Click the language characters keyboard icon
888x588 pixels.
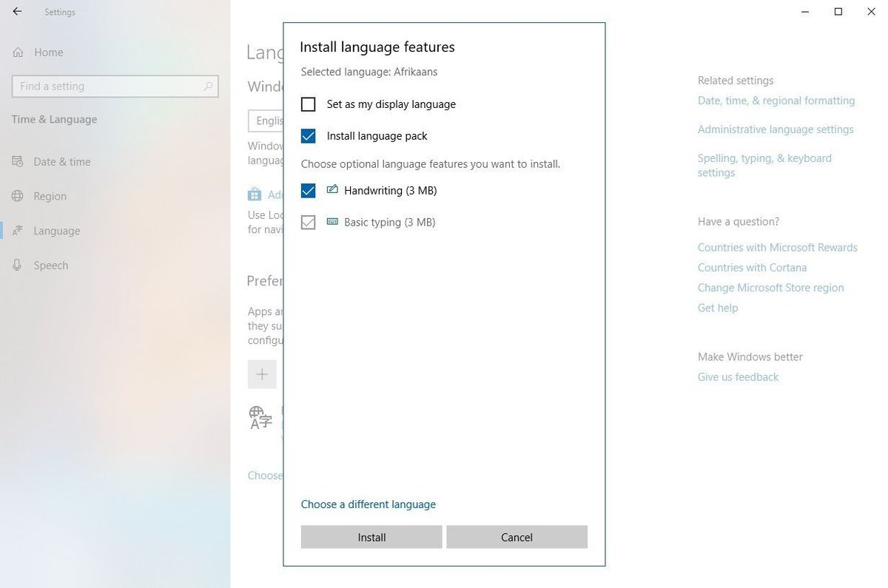pos(260,419)
